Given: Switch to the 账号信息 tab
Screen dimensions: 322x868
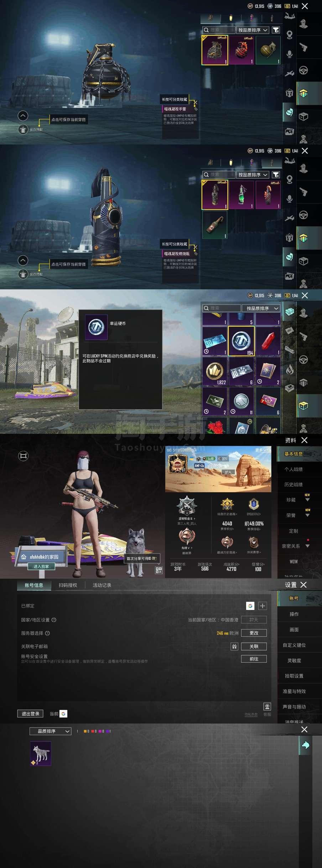Looking at the screenshot, I should [x=34, y=585].
